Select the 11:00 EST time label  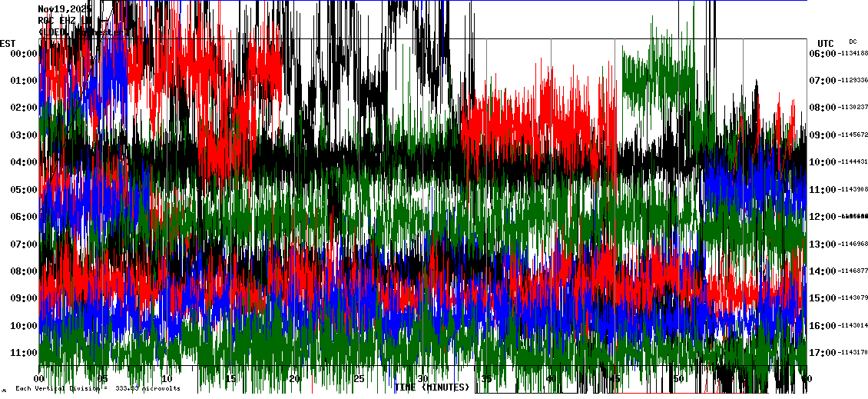[x=23, y=352]
